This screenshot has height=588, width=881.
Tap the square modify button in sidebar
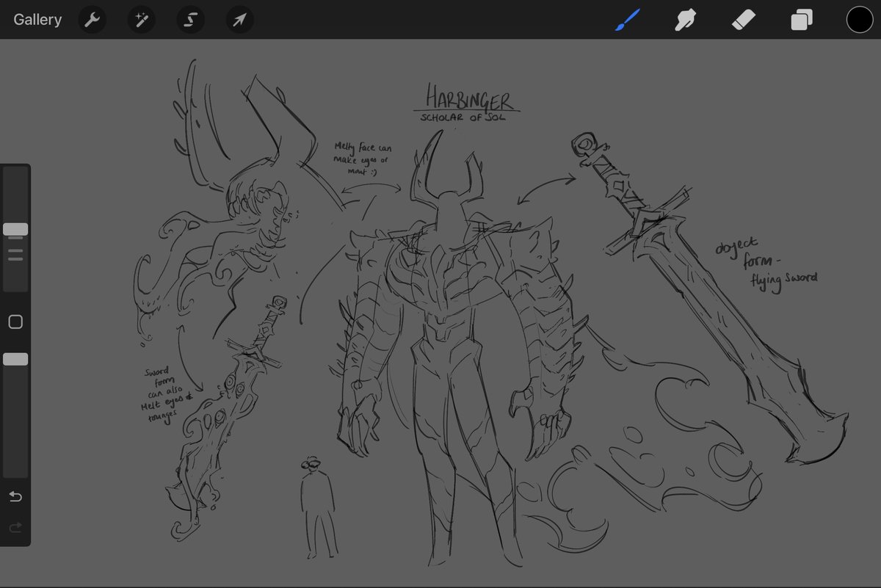tap(15, 322)
